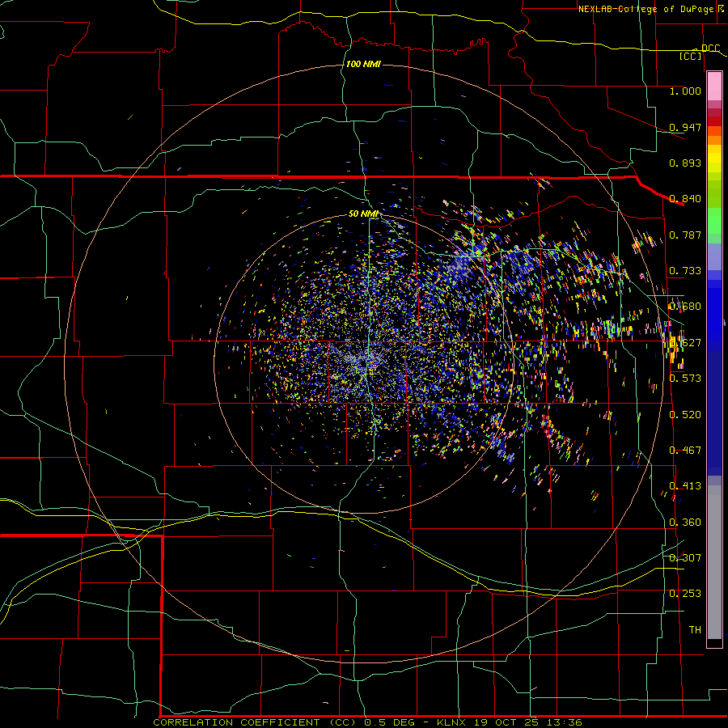The height and width of the screenshot is (728, 728).
Task: Click the 100 NMI range ring label
Action: (363, 64)
